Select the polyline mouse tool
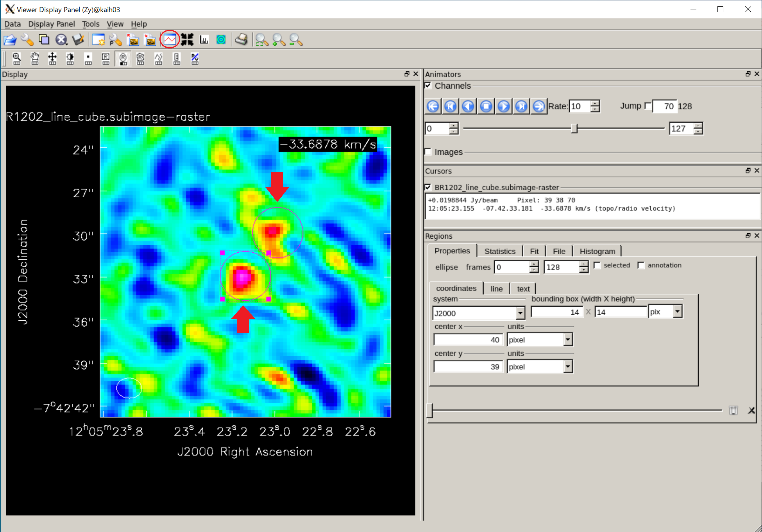Viewport: 762px width, 532px height. coord(159,59)
